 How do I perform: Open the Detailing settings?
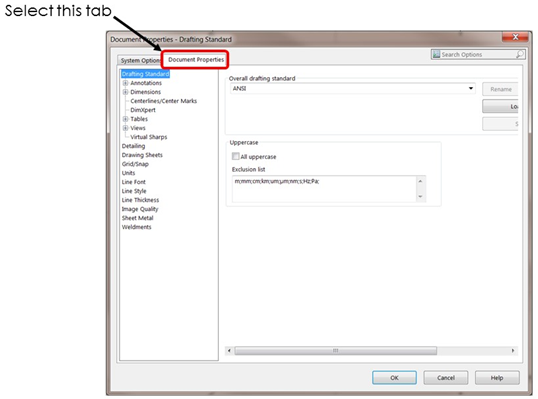pyautogui.click(x=133, y=146)
